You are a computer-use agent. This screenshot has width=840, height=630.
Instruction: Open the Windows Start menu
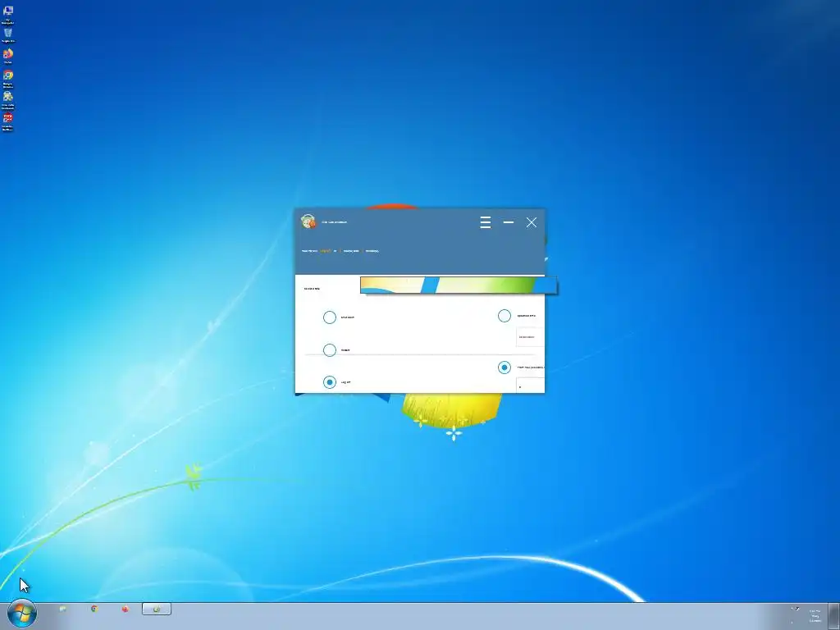tap(22, 613)
